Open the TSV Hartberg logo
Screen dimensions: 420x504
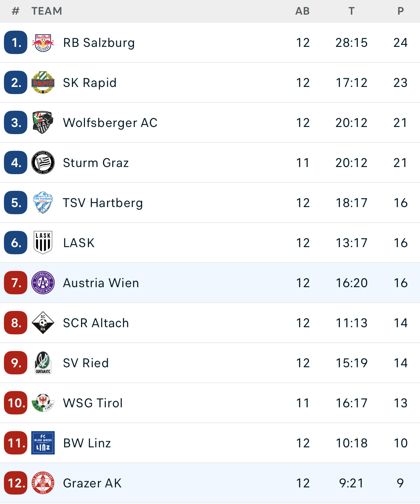43,203
